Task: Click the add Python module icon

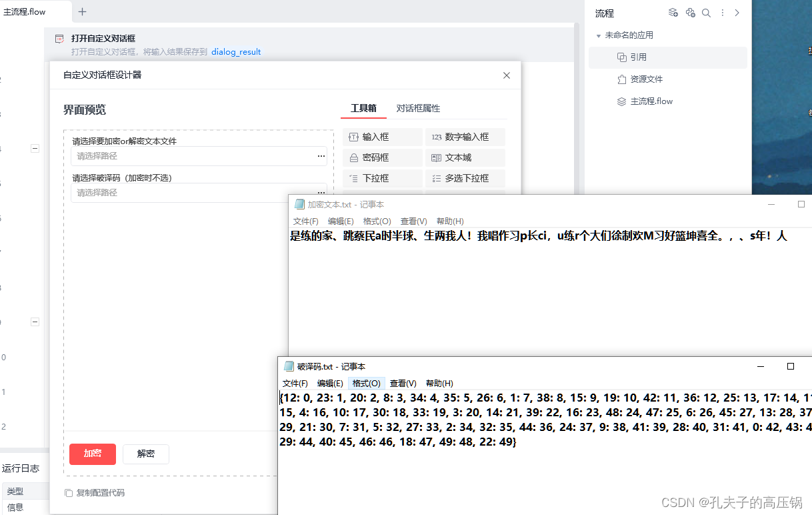Action: coord(691,13)
